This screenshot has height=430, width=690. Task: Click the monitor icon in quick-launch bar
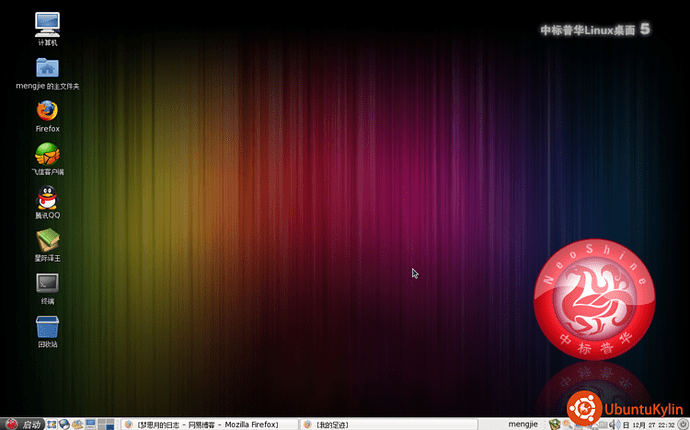(x=91, y=424)
